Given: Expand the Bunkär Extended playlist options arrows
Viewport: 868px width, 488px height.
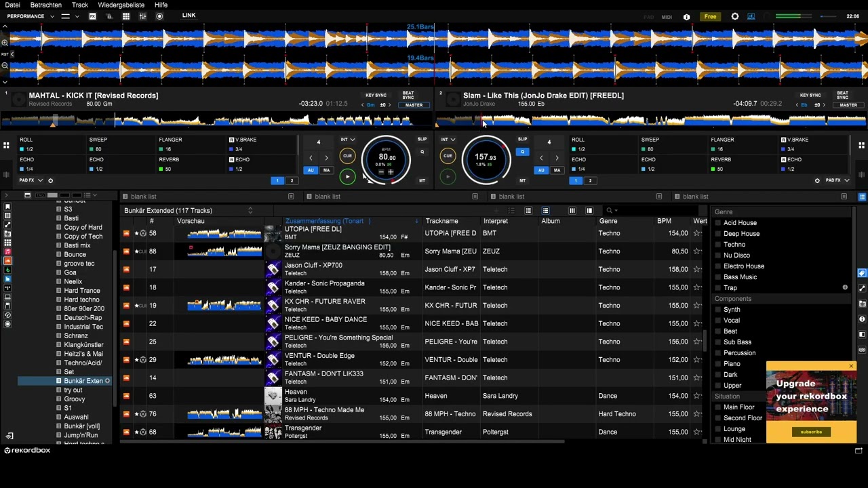Looking at the screenshot, I should 250,211.
